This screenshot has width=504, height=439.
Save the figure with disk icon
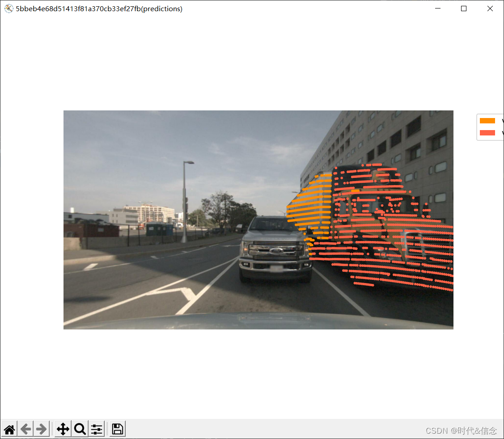tap(117, 429)
